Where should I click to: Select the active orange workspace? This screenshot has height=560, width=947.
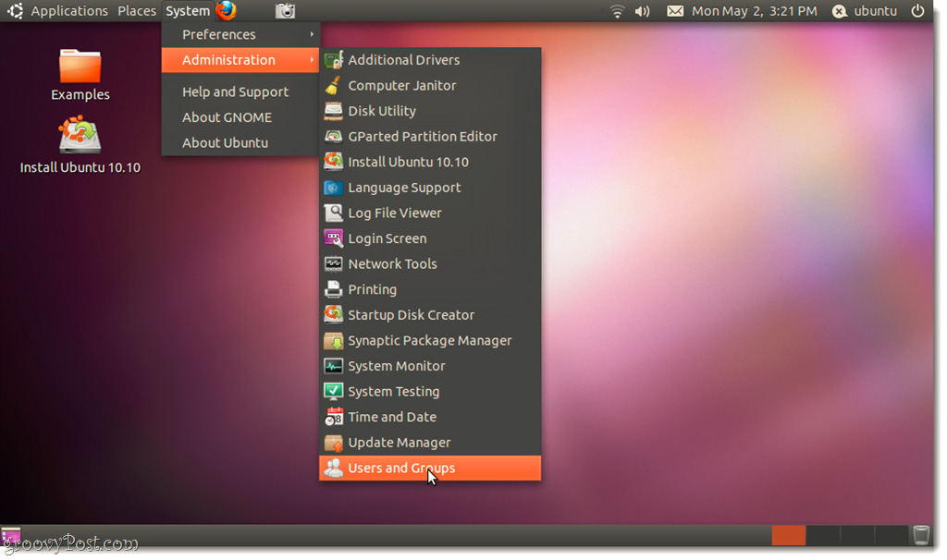click(x=789, y=535)
